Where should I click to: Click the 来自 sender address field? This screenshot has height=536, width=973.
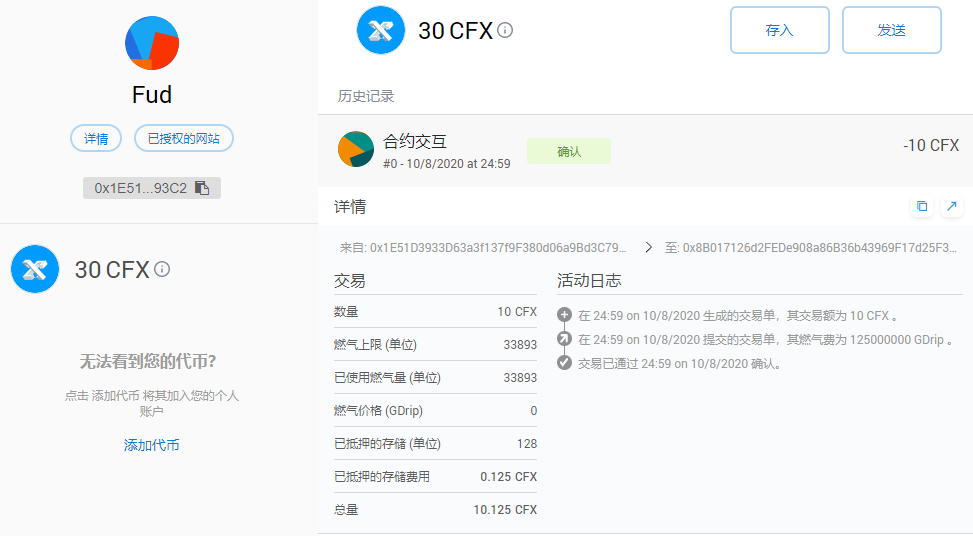coord(484,247)
